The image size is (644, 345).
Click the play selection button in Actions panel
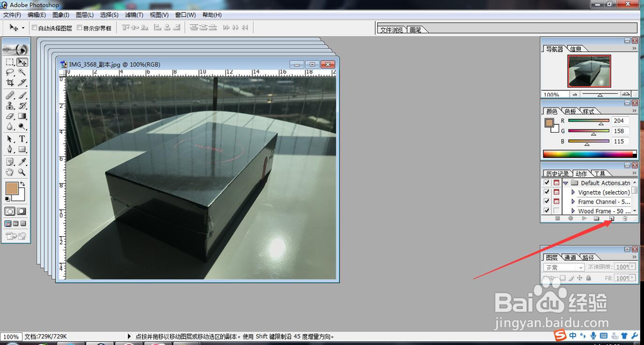584,218
